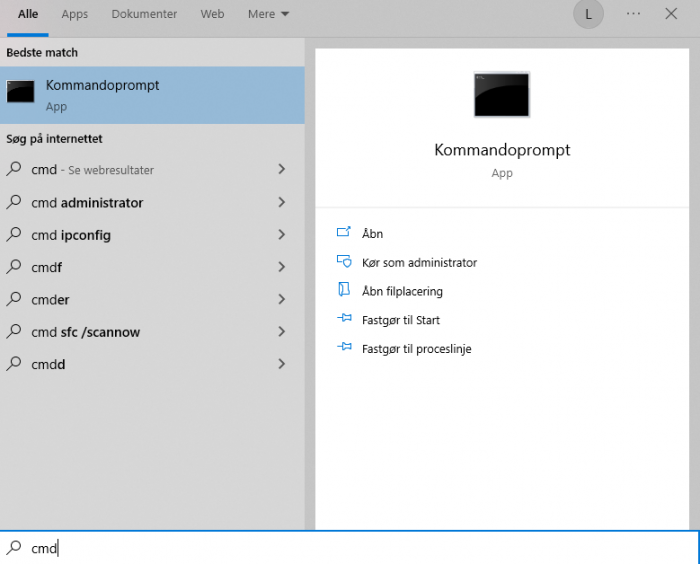
Task: Click search icon beside cmdf
Action: (x=14, y=267)
